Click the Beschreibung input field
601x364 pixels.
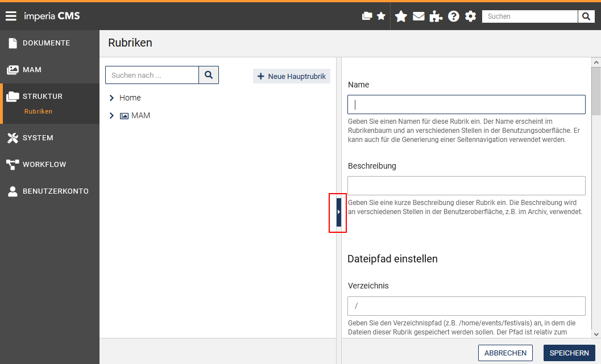(466, 186)
